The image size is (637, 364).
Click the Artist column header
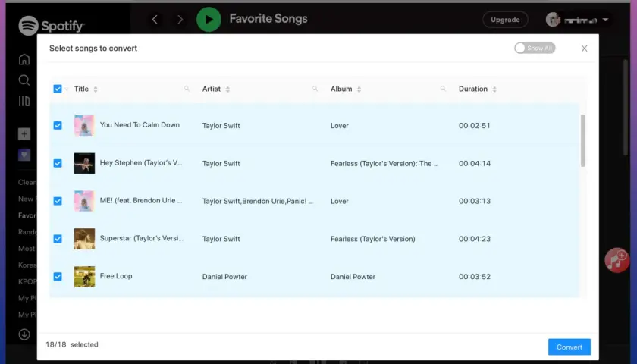[212, 89]
